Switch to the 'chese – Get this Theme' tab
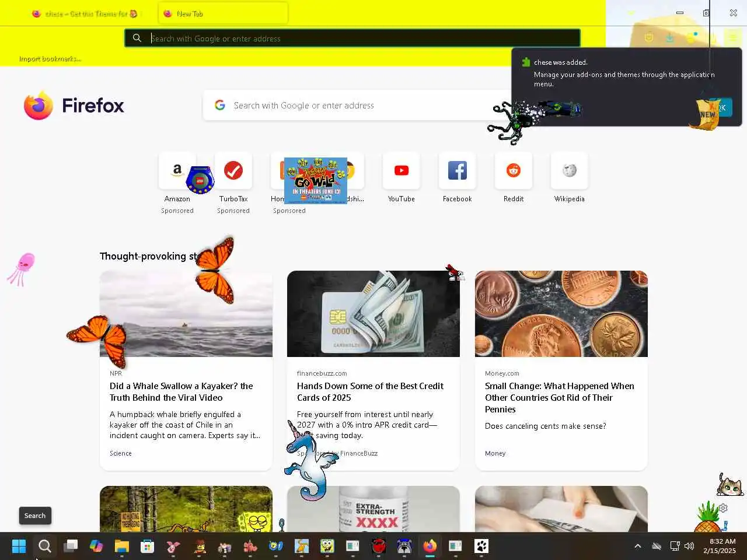 pos(85,13)
